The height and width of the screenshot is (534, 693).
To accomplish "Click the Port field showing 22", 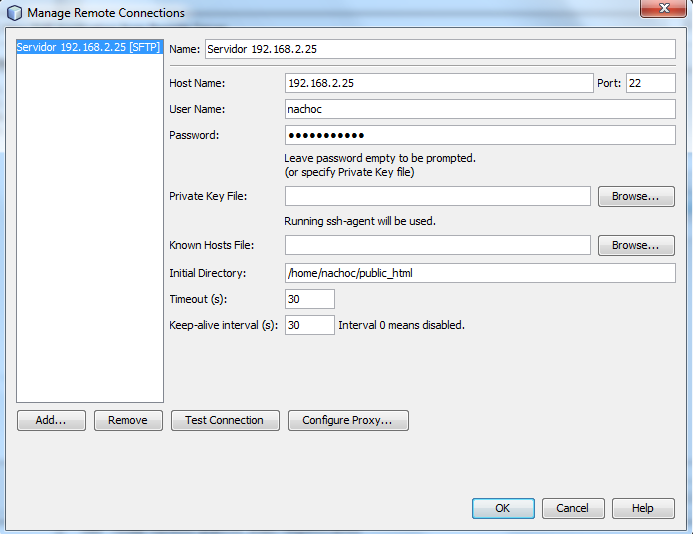I will (651, 83).
